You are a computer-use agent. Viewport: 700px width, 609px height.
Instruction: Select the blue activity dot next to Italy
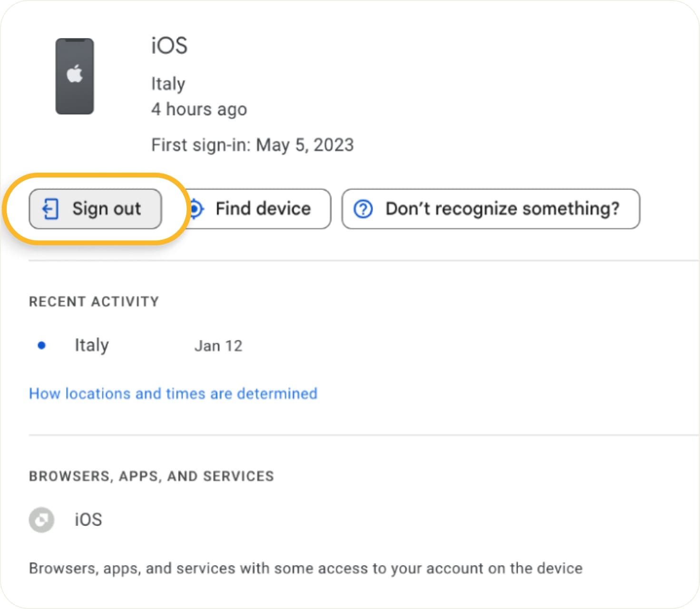[x=42, y=345]
